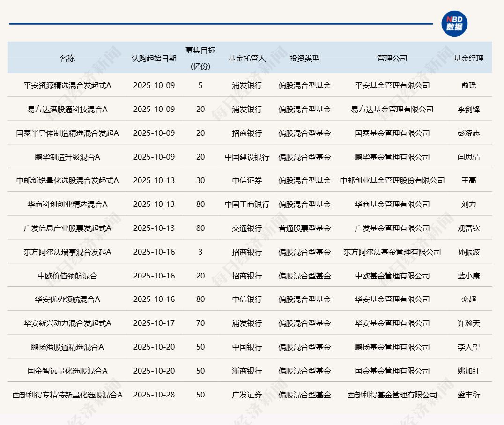Select the 投资类型 column header
The image size is (504, 425).
tap(304, 59)
